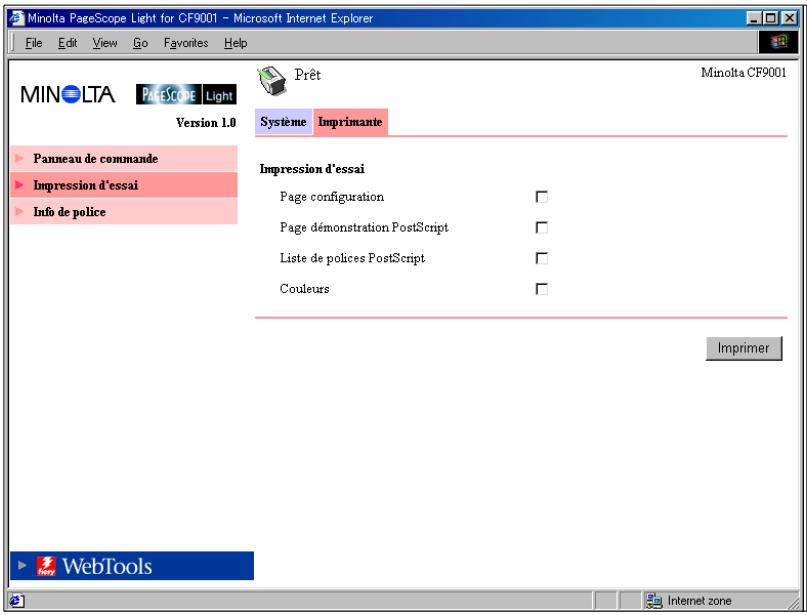Click the Internet zone icon in the status bar

654,601
